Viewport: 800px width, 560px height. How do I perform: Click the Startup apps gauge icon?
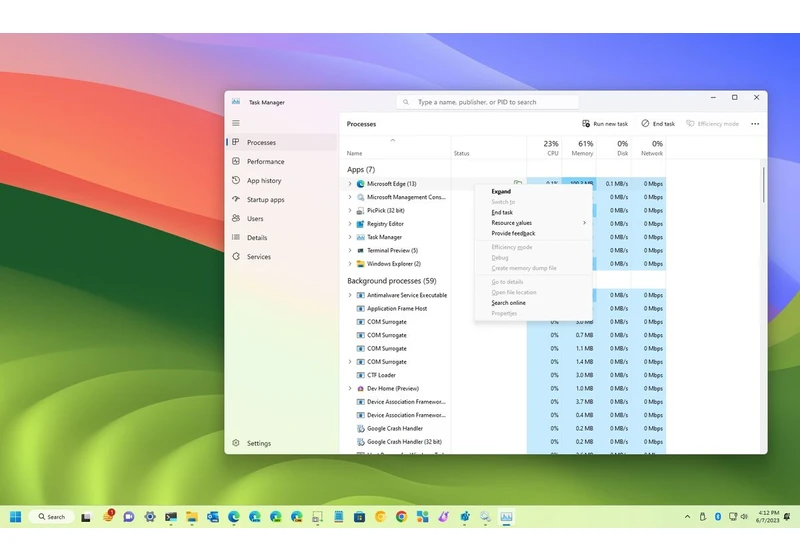236,199
